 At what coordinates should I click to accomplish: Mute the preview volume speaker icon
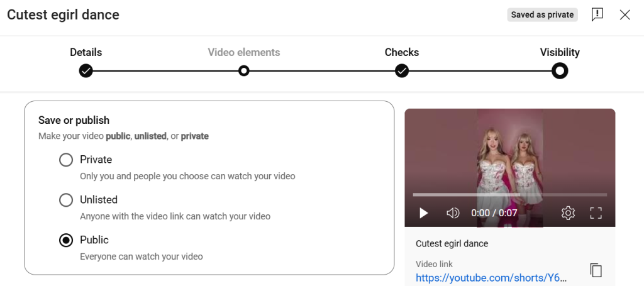pos(453,213)
